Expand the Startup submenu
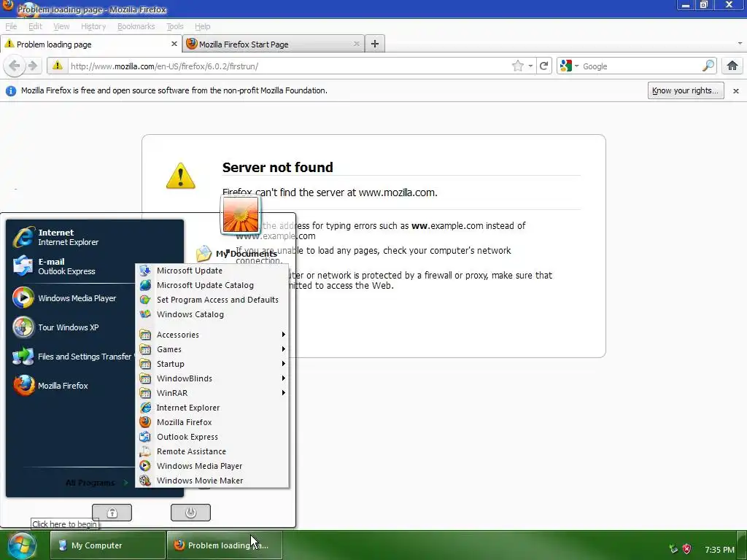The image size is (747, 560). point(212,364)
